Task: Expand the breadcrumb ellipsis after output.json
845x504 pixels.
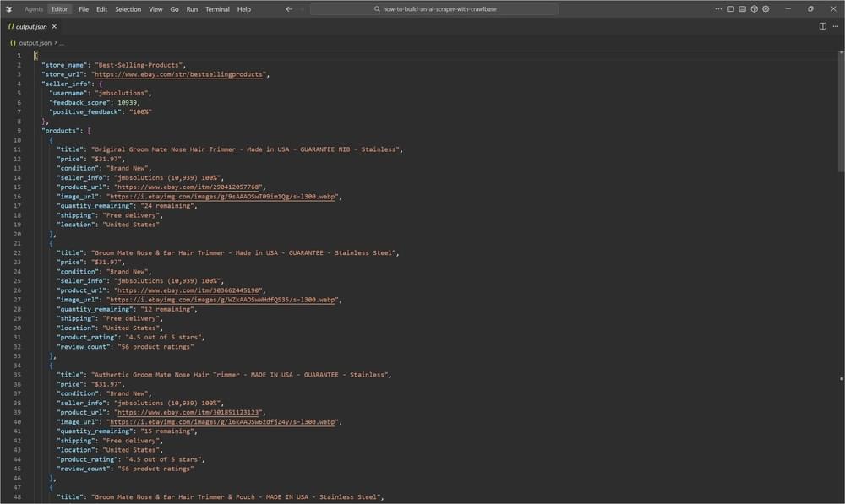Action: 61,41
